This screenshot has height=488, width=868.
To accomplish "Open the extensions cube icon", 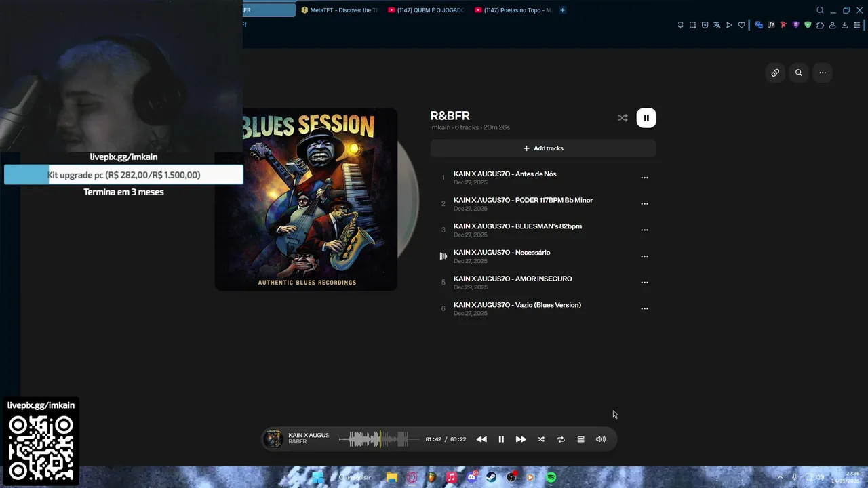I will click(x=820, y=25).
